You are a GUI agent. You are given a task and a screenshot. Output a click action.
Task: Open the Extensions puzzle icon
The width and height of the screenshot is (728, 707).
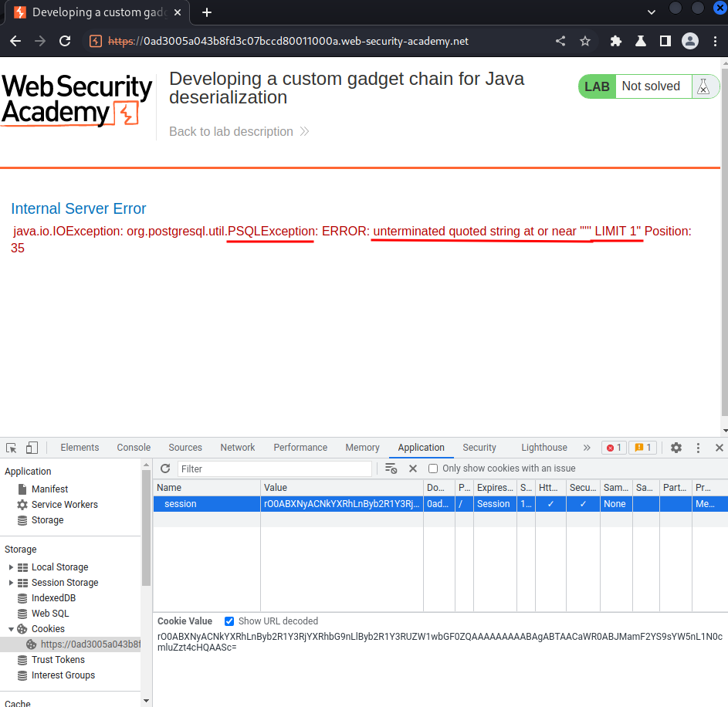click(x=615, y=42)
